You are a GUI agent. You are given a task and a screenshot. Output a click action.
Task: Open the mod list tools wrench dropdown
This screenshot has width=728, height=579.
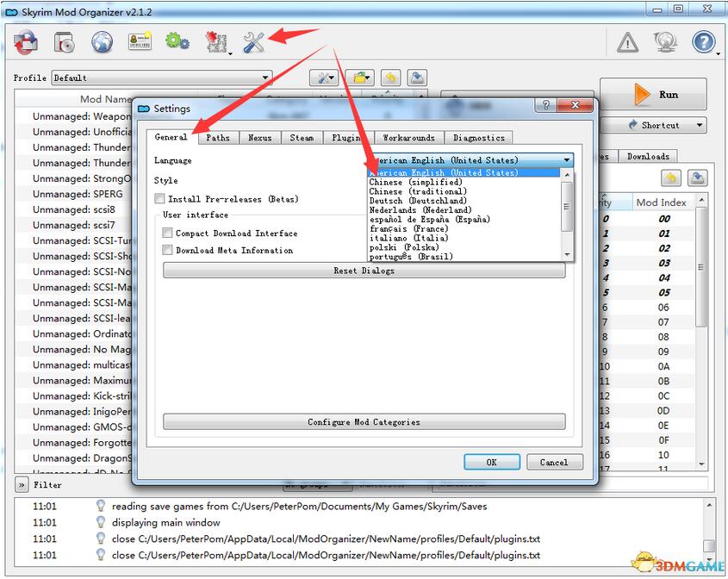pos(324,78)
